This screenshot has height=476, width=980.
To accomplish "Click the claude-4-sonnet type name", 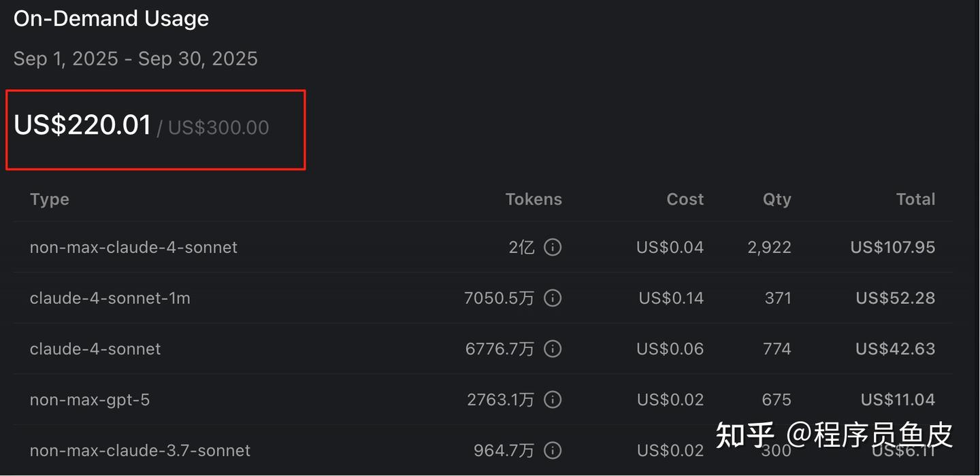I will [x=95, y=349].
